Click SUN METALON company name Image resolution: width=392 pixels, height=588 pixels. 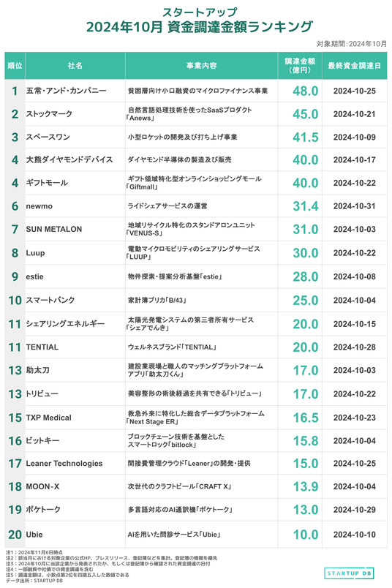coord(53,229)
